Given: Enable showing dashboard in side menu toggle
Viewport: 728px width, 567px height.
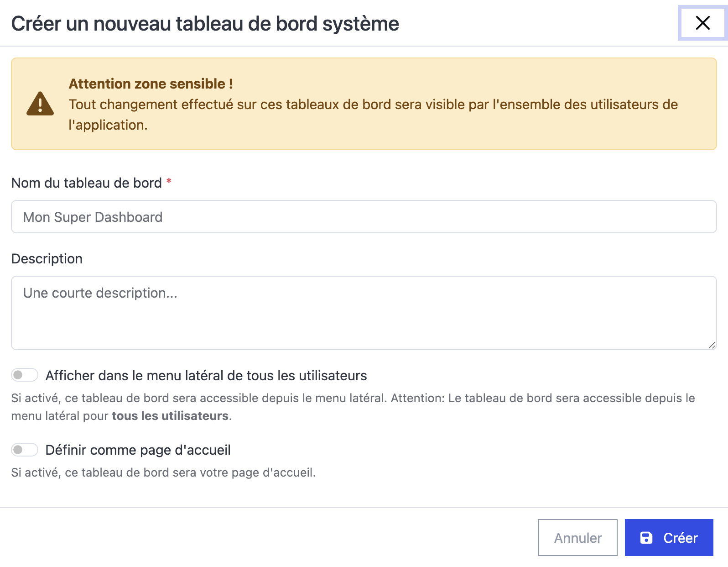Looking at the screenshot, I should 25,375.
